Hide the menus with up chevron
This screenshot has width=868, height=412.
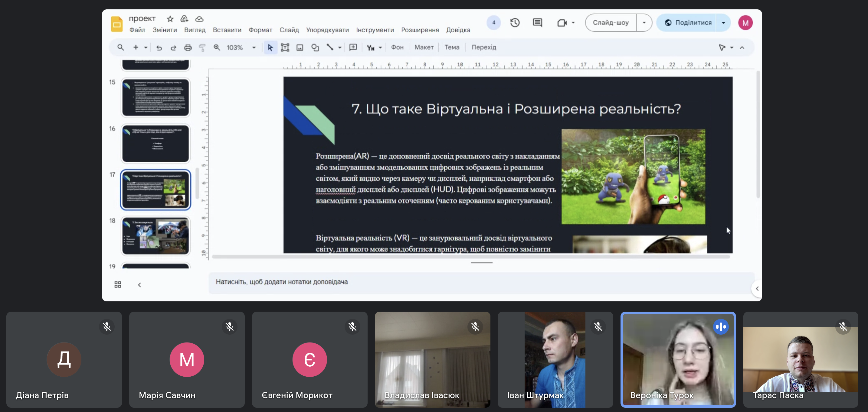(x=742, y=47)
